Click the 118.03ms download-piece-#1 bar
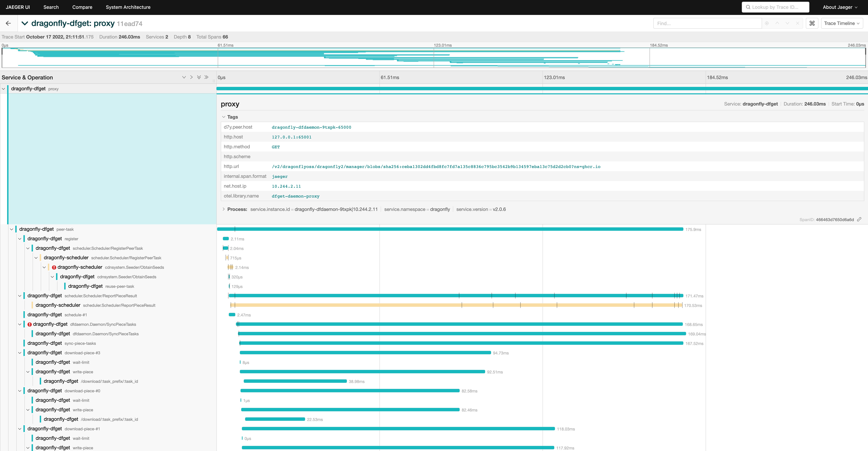The image size is (868, 451). point(398,429)
